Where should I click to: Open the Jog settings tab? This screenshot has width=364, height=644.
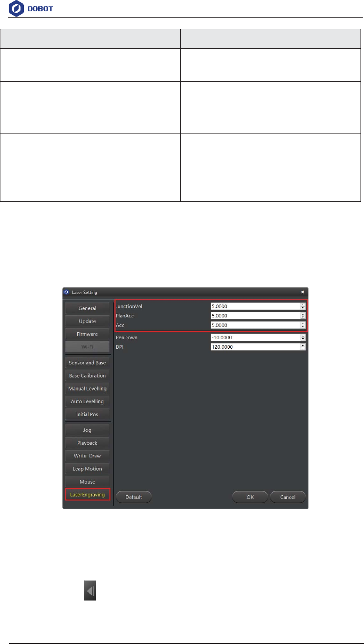[x=87, y=430]
